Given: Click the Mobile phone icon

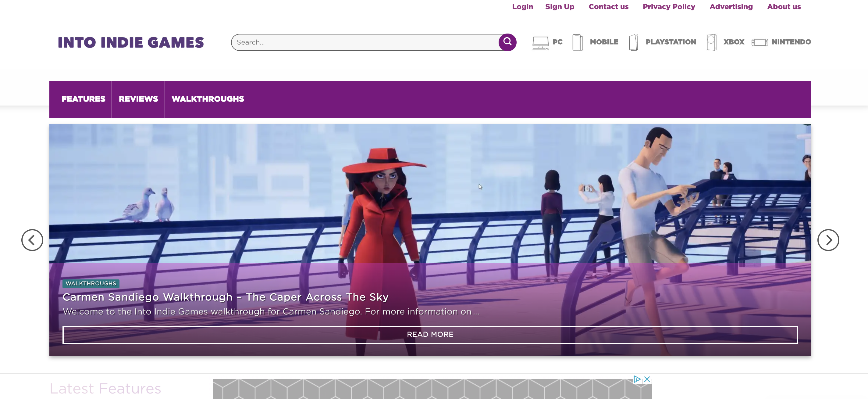Looking at the screenshot, I should tap(578, 42).
